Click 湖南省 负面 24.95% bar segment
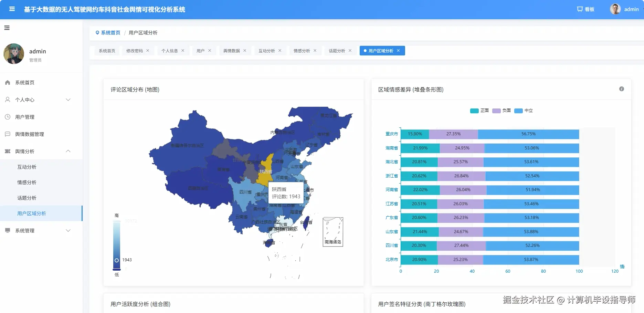The height and width of the screenshot is (313, 644). [x=462, y=148]
